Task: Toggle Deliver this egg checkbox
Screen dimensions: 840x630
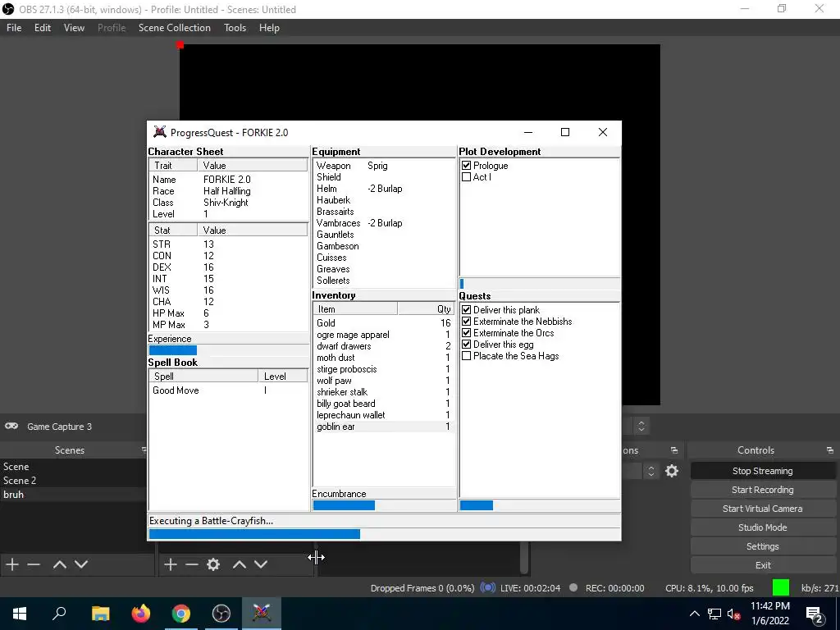Action: (466, 345)
